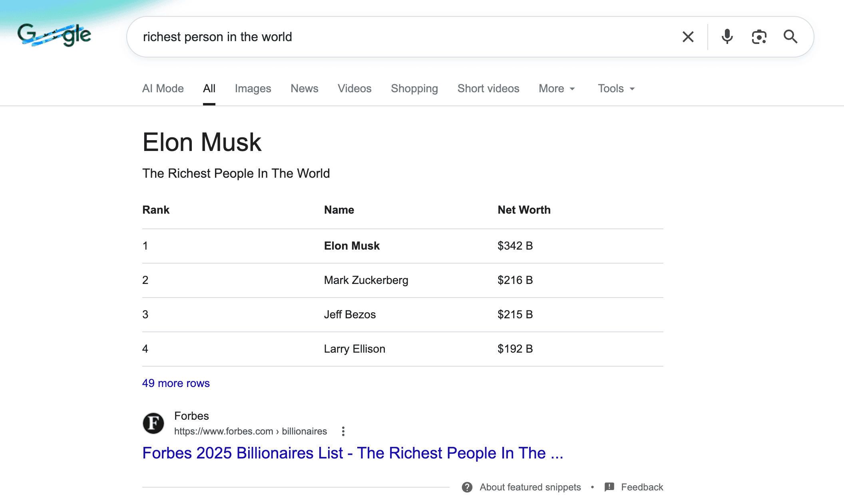
Task: Open Google Lens image search
Action: 759,36
